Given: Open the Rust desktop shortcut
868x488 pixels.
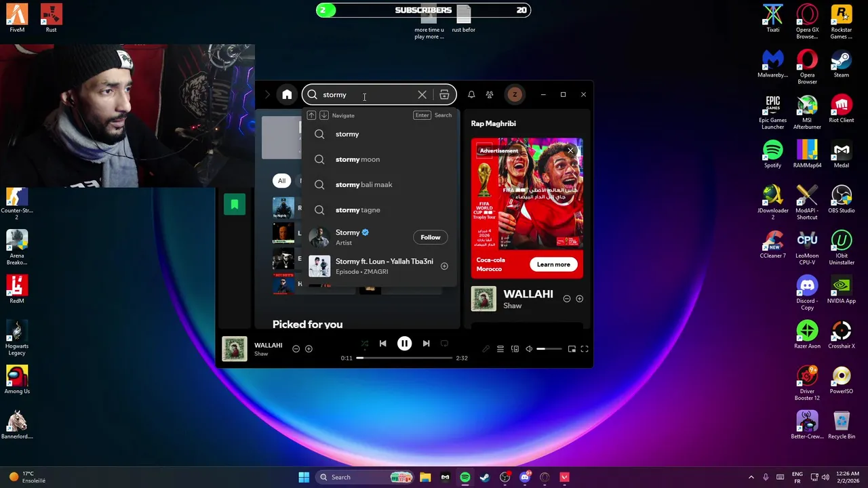Looking at the screenshot, I should pyautogui.click(x=52, y=19).
